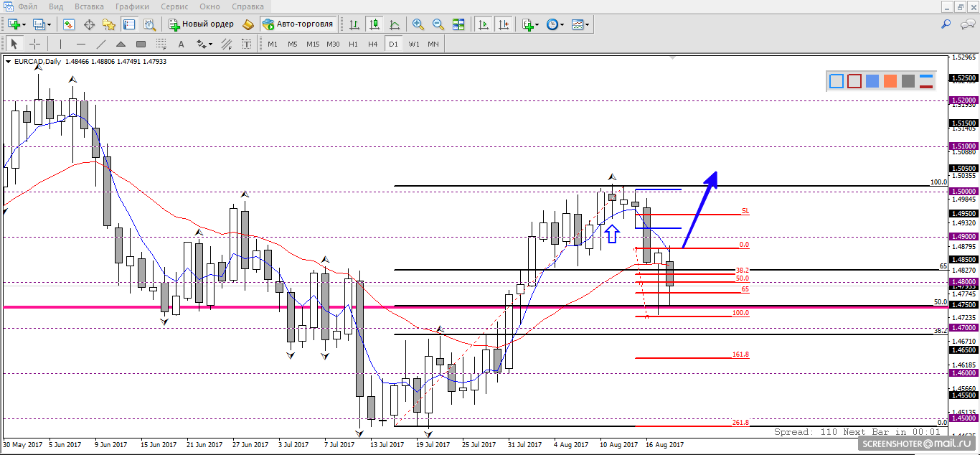Switch timeframe to H4
980x455 pixels.
pyautogui.click(x=373, y=44)
